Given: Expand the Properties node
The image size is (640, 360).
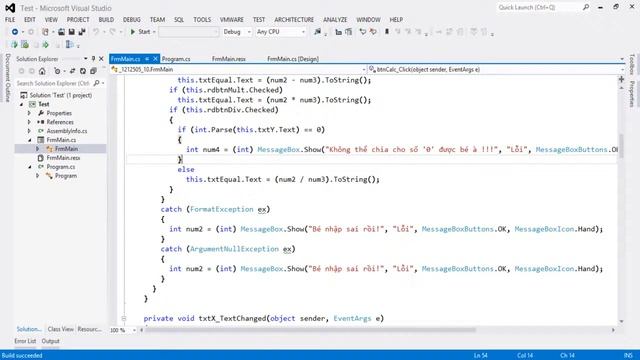Looking at the screenshot, I should click(29, 113).
